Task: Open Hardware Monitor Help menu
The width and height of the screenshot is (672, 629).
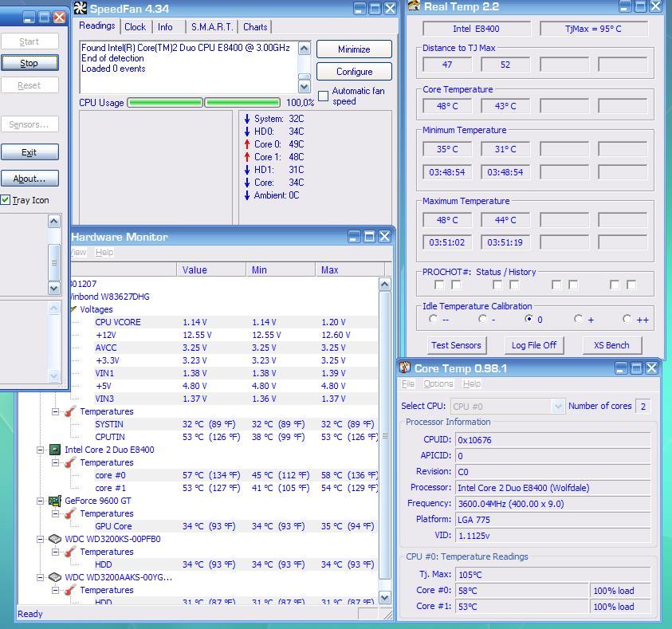Action: pos(104,252)
